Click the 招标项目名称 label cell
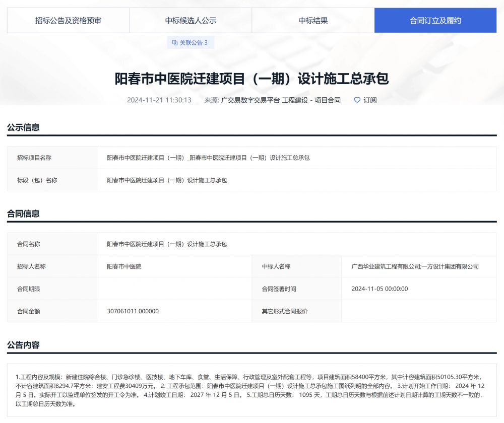Image resolution: width=504 pixels, height=423 pixels. (52, 158)
